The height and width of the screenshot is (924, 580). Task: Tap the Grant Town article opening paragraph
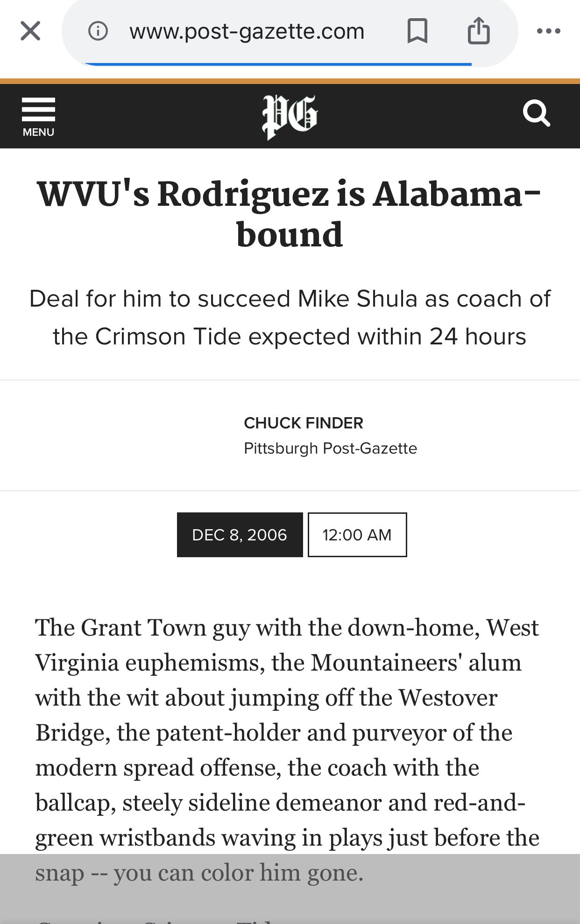[288, 750]
